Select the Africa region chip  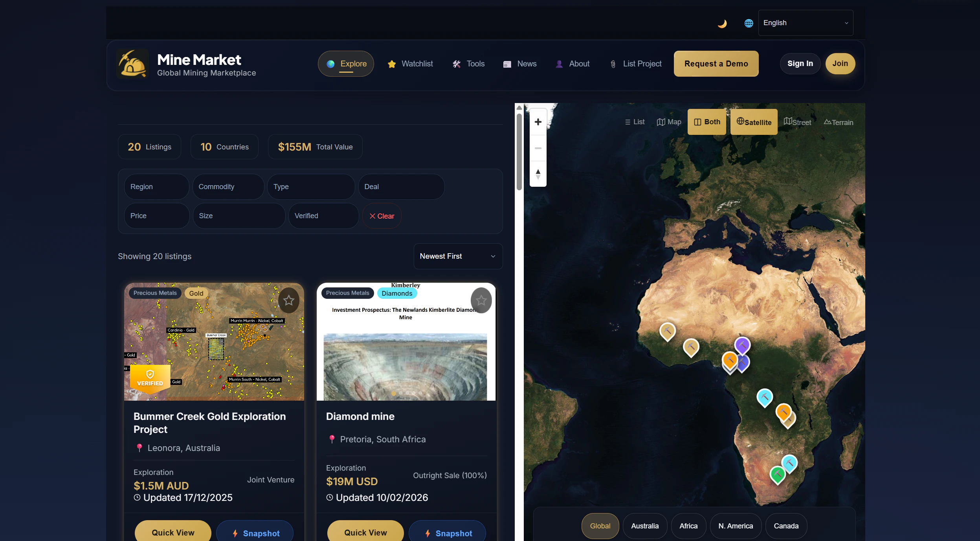point(688,526)
